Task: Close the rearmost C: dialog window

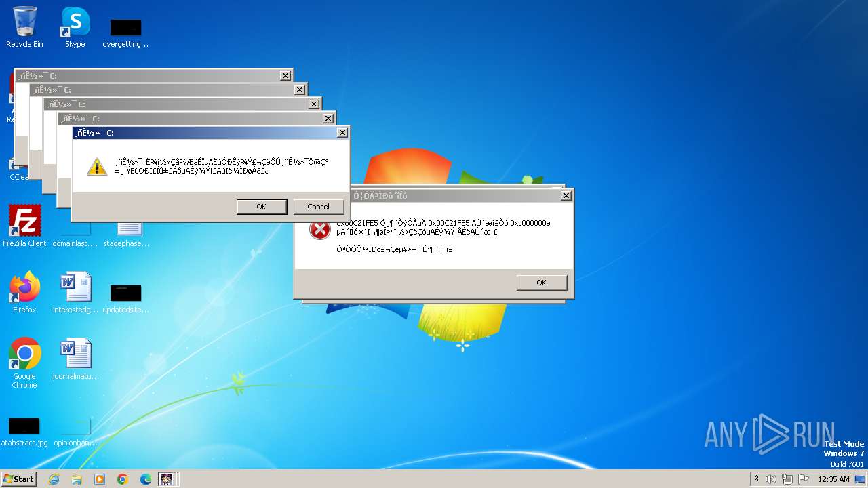Action: (285, 76)
